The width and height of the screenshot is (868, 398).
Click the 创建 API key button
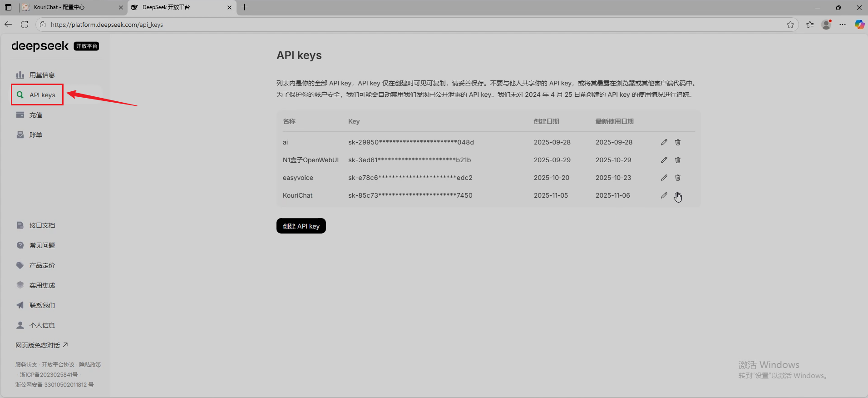point(301,226)
